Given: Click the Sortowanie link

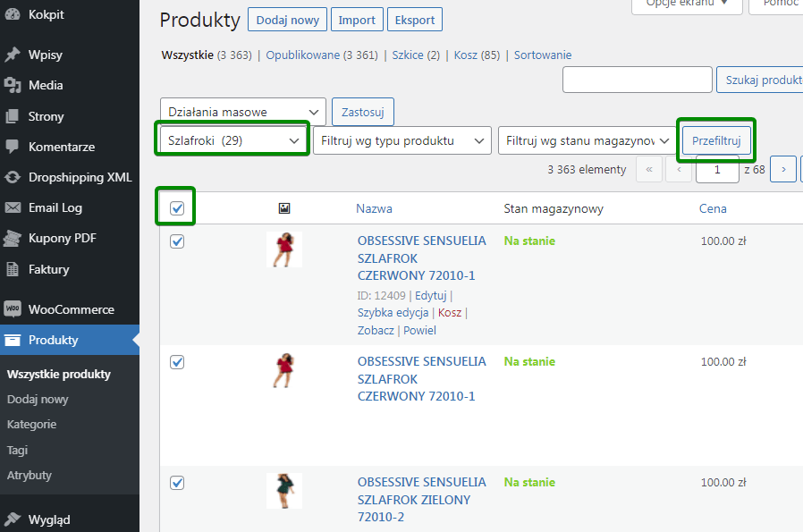Looking at the screenshot, I should [x=543, y=55].
